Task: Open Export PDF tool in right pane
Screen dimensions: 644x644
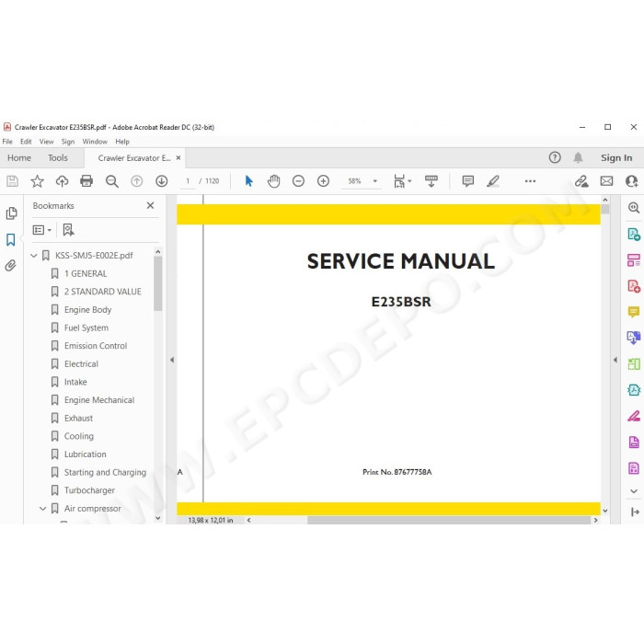Action: point(634,235)
